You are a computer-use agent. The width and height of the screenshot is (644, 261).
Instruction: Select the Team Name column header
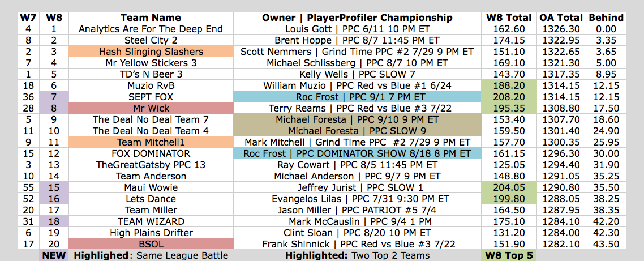coord(151,18)
